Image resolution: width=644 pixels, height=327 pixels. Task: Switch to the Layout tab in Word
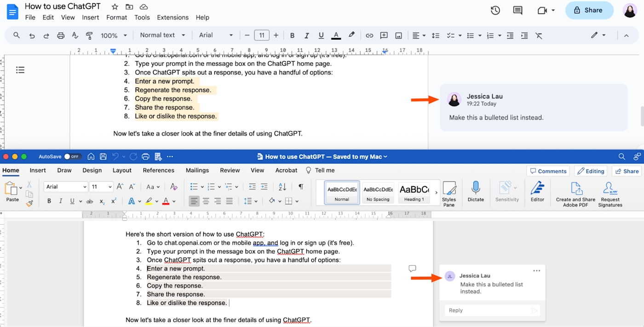point(122,170)
